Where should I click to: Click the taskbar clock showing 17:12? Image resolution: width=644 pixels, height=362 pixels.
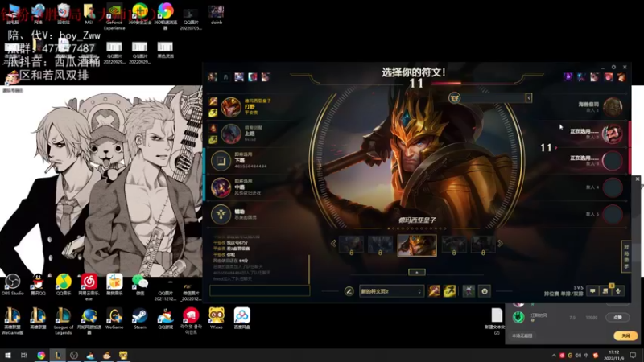coord(613,355)
